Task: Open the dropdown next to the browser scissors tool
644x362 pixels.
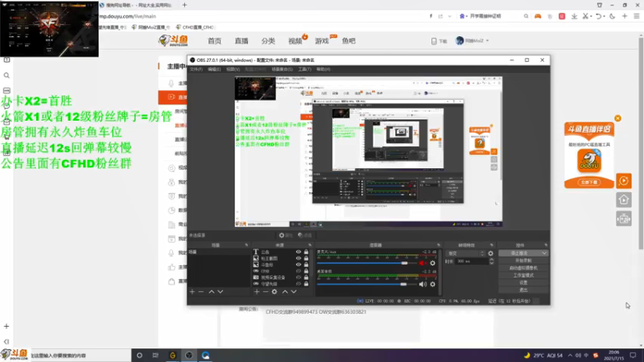Action: tap(591, 16)
